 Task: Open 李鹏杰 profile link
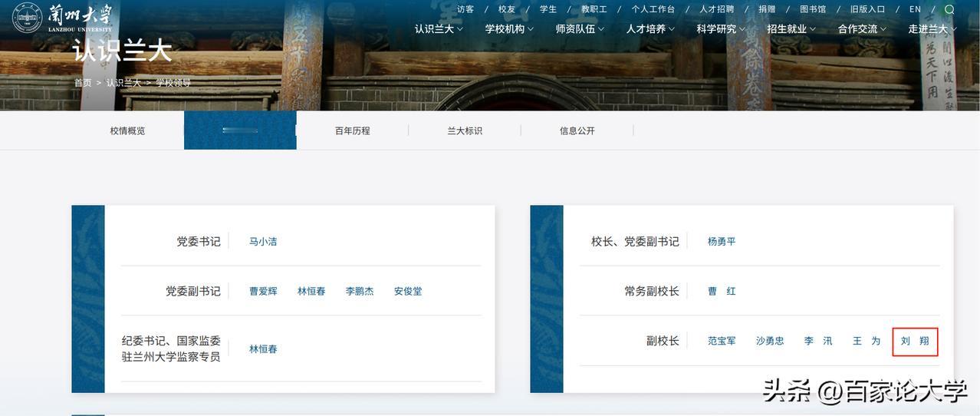tap(360, 292)
